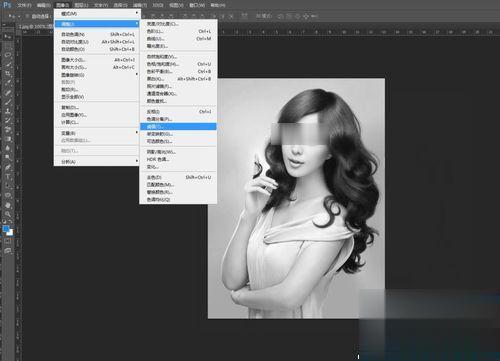This screenshot has width=500, height=361.
Task: Choose 图像大小(I)... from Image menu
Action: [x=97, y=60]
